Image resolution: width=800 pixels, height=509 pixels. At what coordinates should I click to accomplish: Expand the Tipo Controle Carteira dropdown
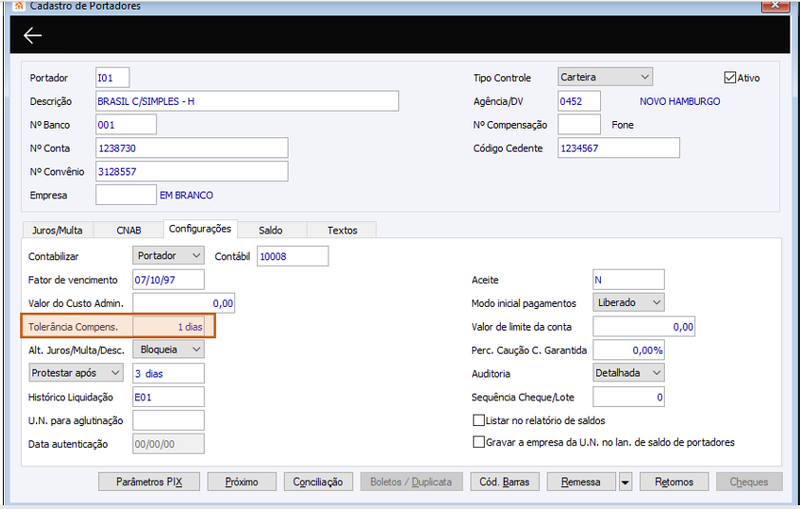[605, 77]
